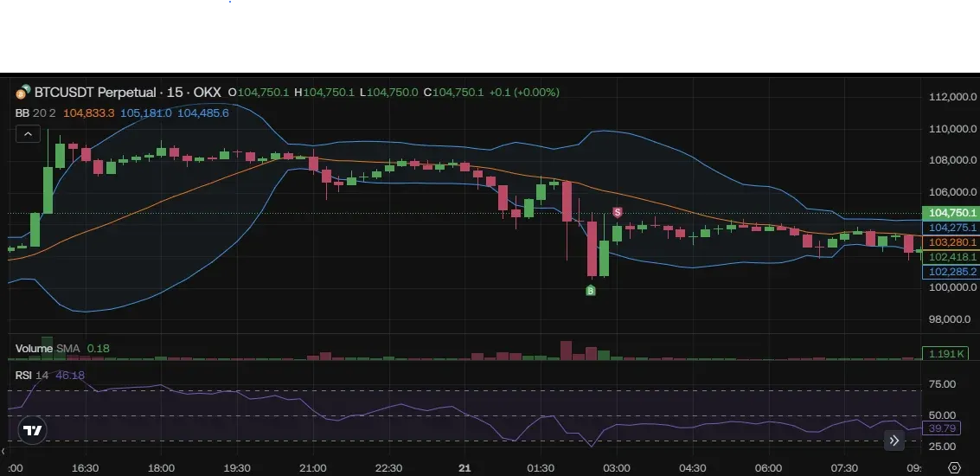Open the BB 20 2 indicator legend
Viewport: 980px width, 476px height.
pos(35,113)
